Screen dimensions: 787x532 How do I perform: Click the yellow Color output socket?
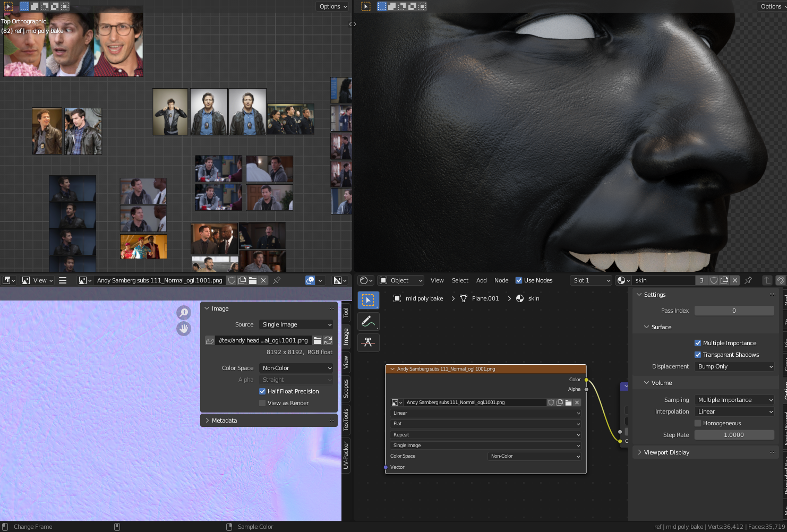point(586,380)
